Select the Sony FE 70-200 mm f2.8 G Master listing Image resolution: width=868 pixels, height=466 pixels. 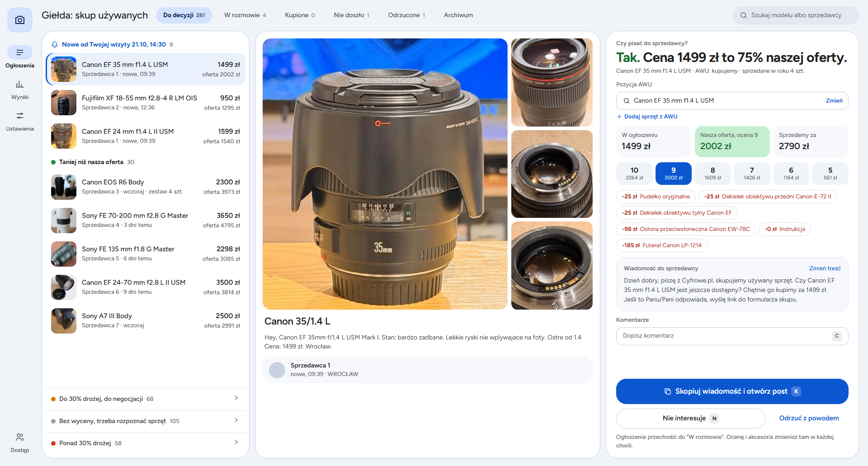coord(146,220)
